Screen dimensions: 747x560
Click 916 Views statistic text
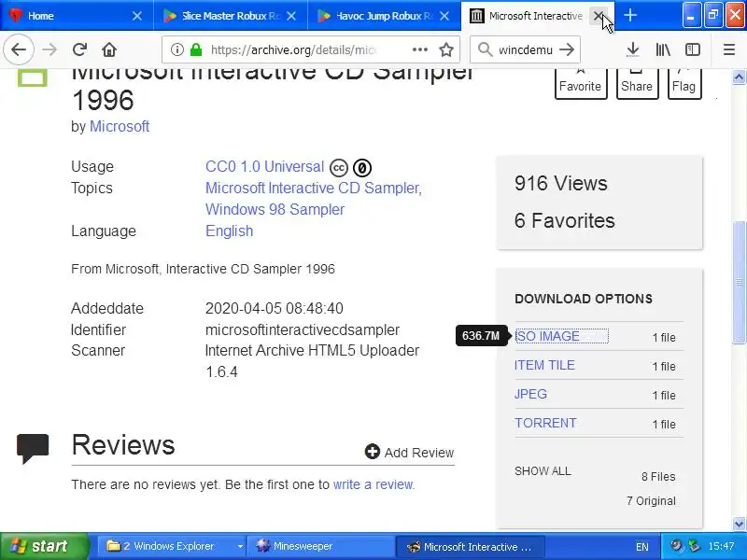[561, 183]
